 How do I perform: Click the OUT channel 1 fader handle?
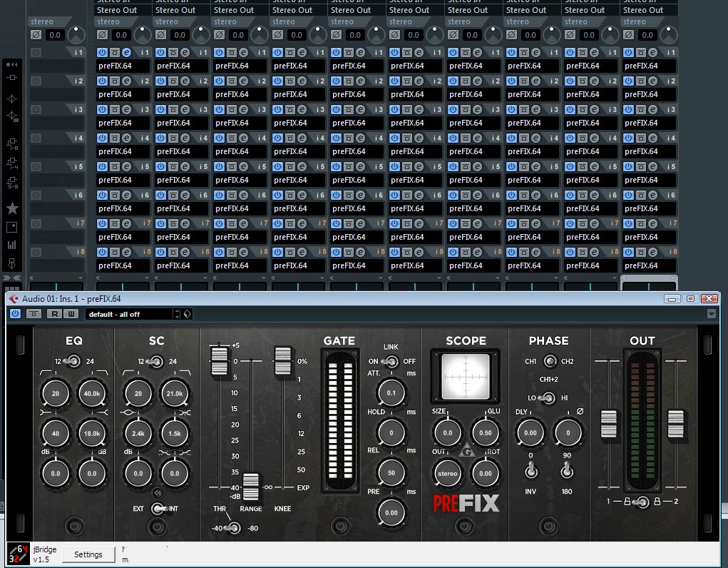608,423
